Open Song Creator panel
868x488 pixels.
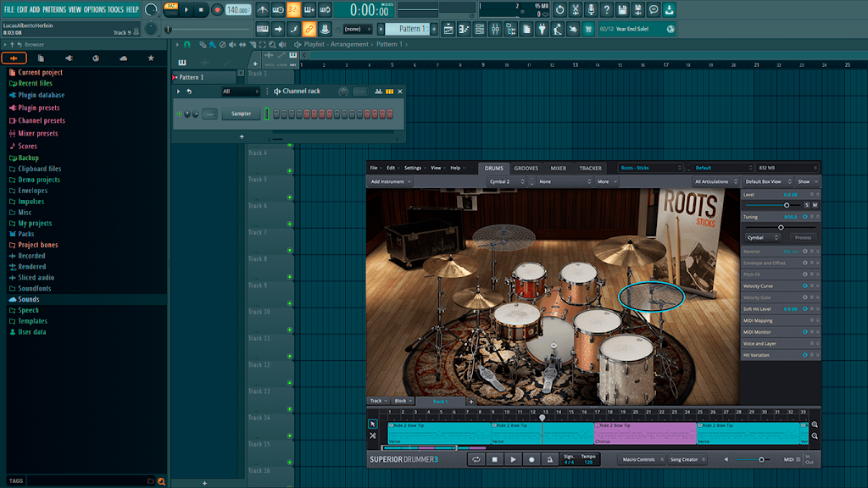click(x=687, y=459)
